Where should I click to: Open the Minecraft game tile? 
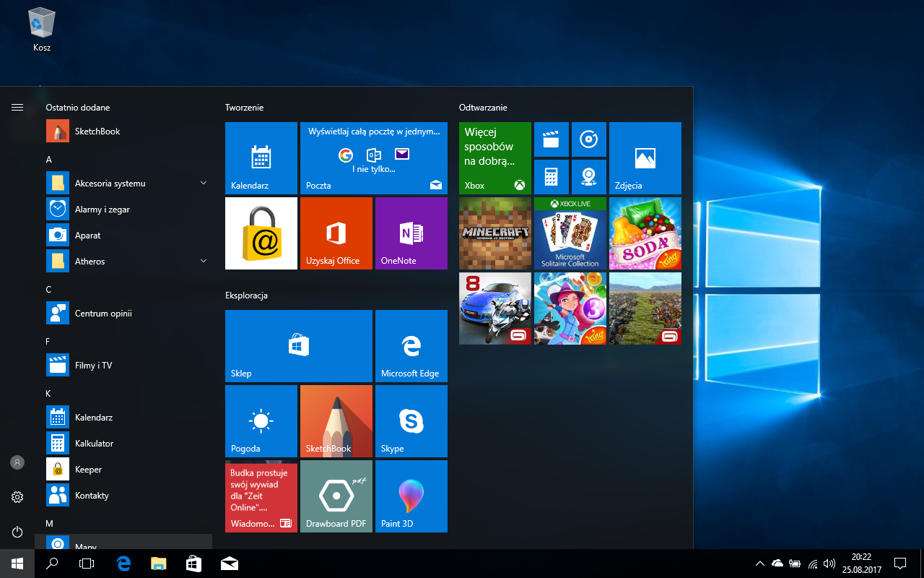tap(494, 233)
